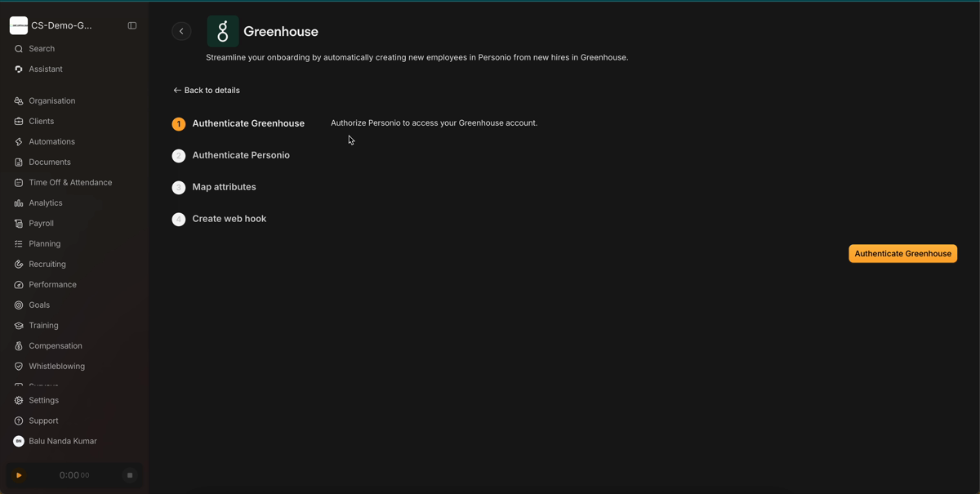980x494 pixels.
Task: Start recording with the play button
Action: [19, 475]
